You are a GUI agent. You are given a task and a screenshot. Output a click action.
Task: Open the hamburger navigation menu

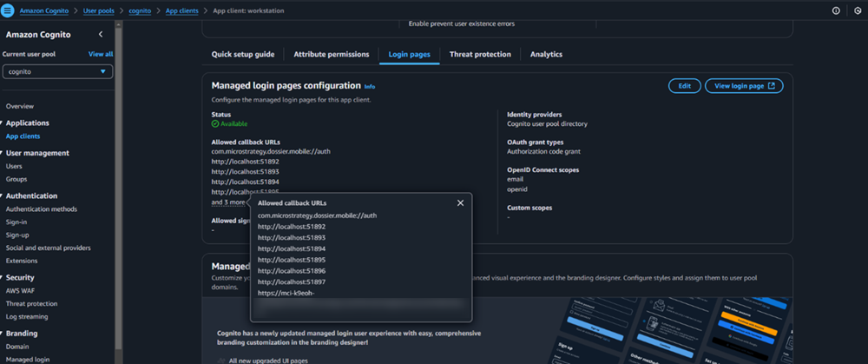click(8, 10)
